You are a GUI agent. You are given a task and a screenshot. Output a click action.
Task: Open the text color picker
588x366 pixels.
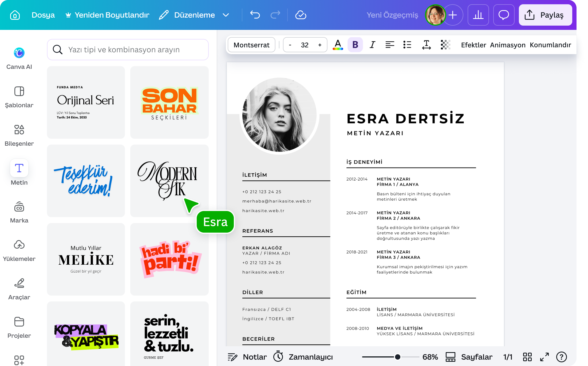click(338, 45)
